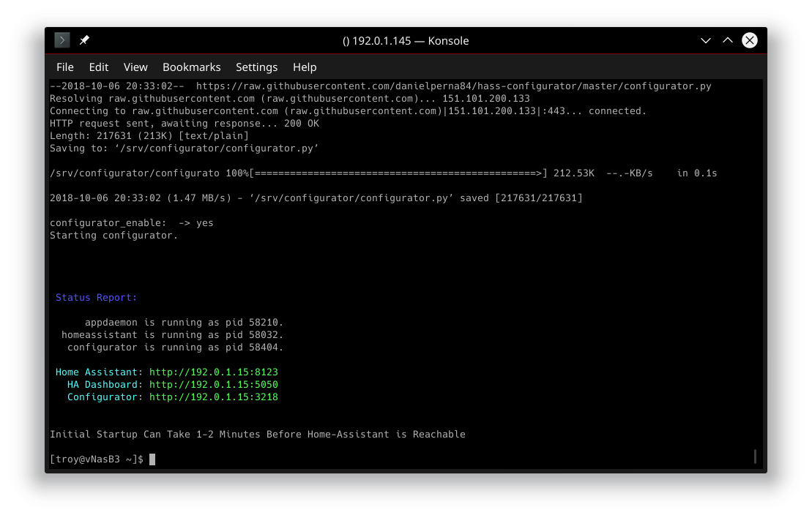The image size is (812, 518).
Task: Click the wget download progress bar at 100%
Action: tap(398, 173)
